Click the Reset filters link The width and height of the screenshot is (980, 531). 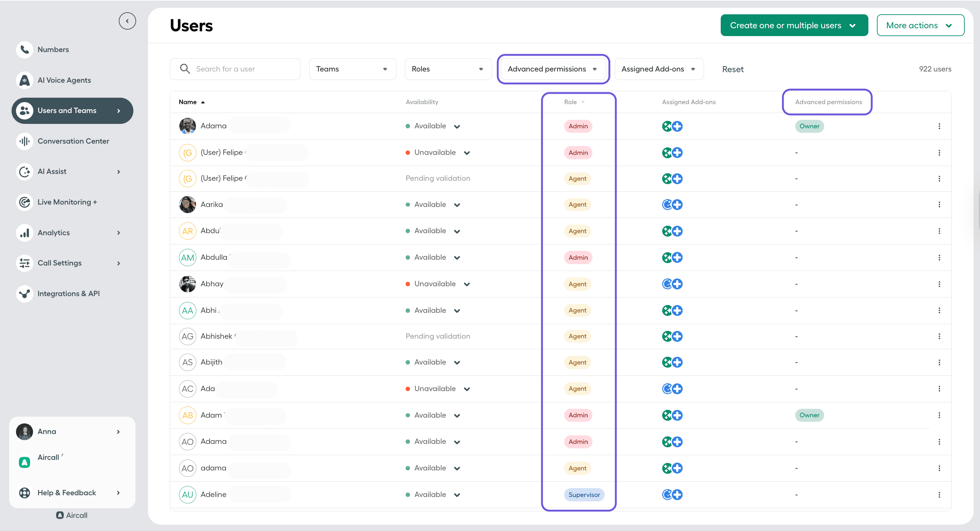pyautogui.click(x=732, y=69)
